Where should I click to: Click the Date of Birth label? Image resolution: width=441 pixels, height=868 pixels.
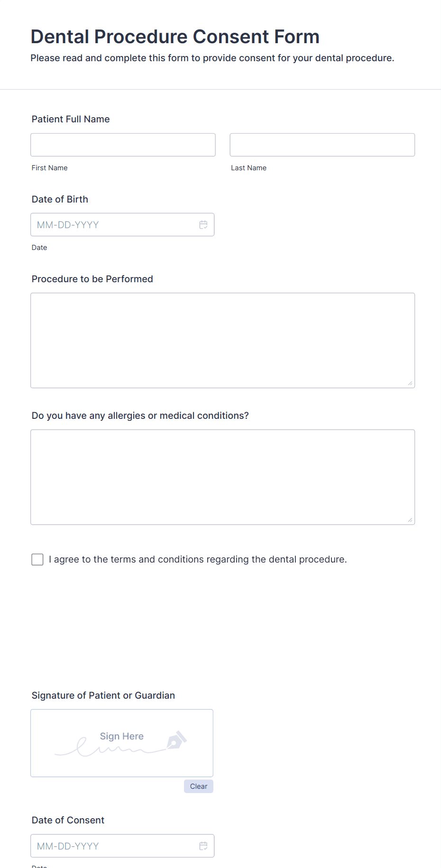tap(60, 199)
